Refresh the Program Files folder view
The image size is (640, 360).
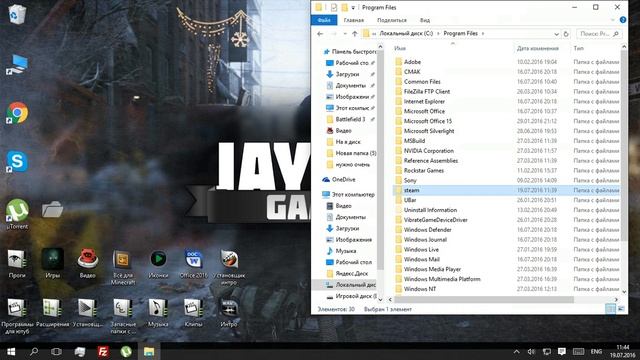click(566, 34)
